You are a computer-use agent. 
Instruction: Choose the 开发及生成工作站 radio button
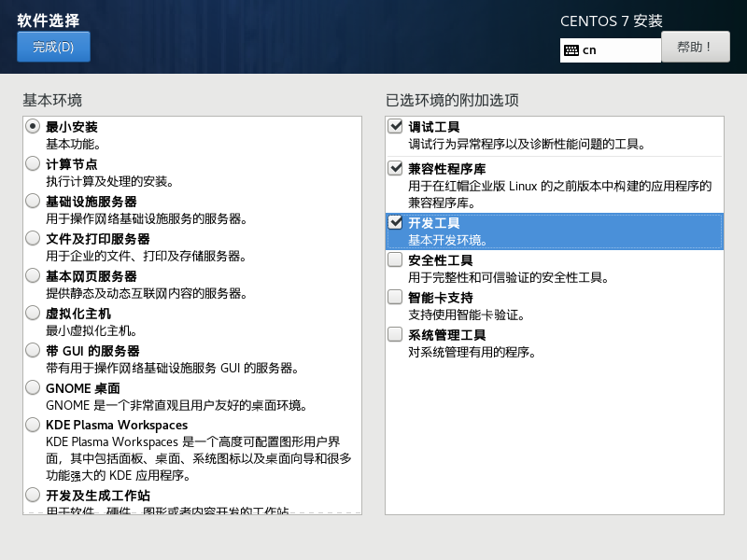[33, 495]
